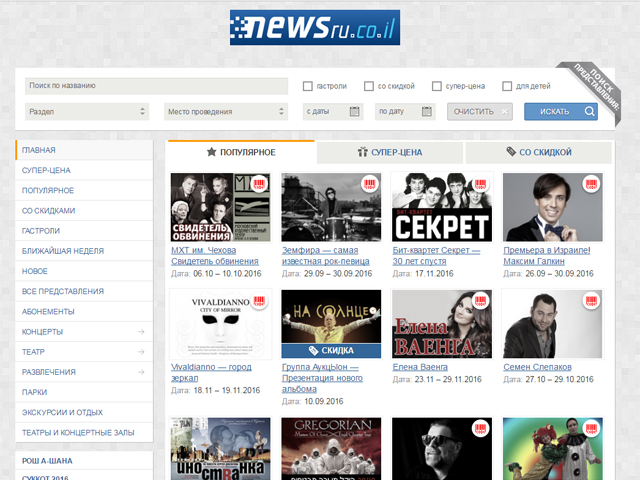640x480 pixels.
Task: Open Театры и концертные залы in sidebar
Action: 84,432
